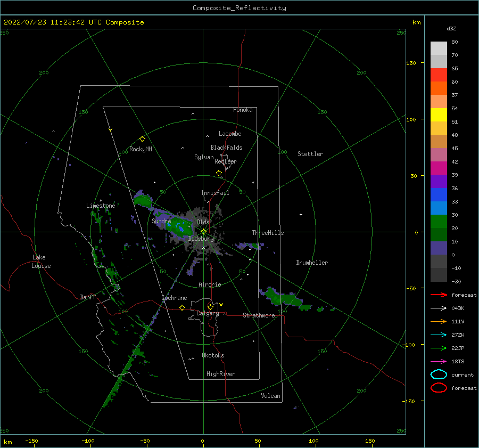Viewport: 479px width, 448px height.
Task: Pick the red 60-65 dBZ color swatch
Action: coord(439,75)
